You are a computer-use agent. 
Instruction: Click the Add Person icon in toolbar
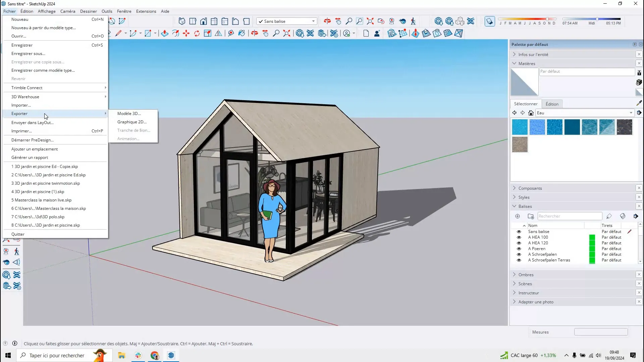click(x=377, y=33)
